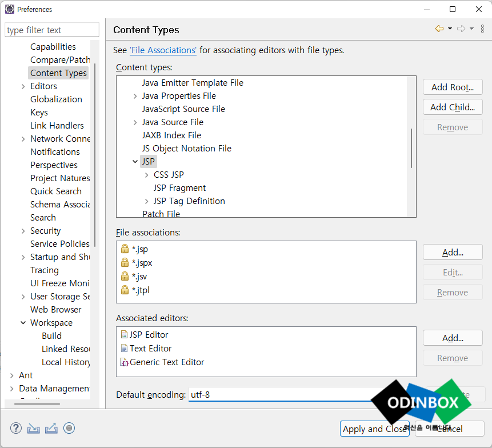Click the export preferences icon

[x=51, y=429]
